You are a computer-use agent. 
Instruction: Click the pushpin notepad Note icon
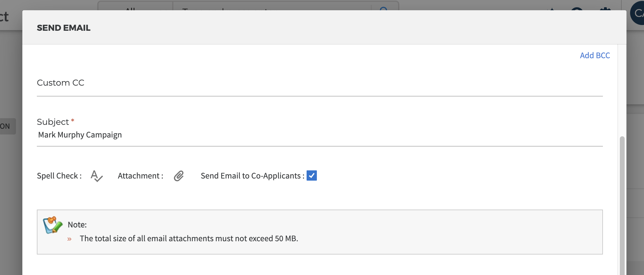(53, 225)
